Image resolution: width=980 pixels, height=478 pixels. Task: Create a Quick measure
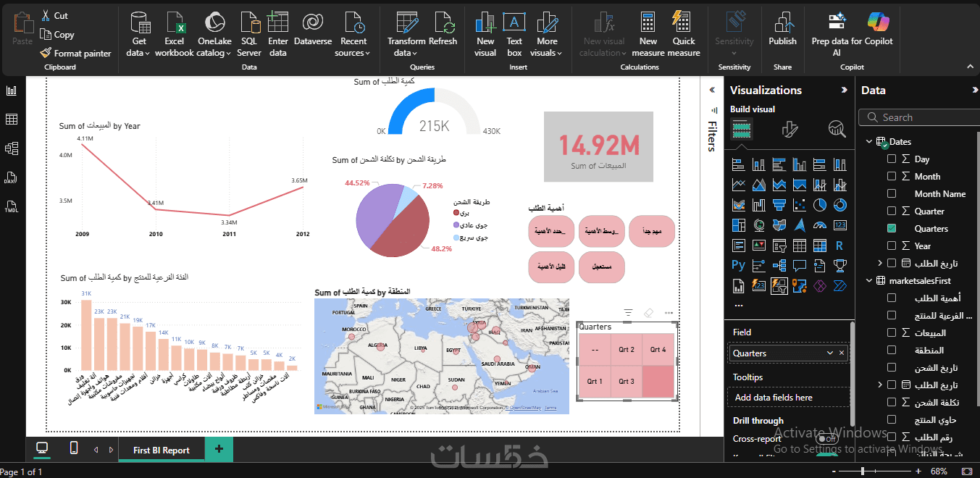pyautogui.click(x=684, y=35)
